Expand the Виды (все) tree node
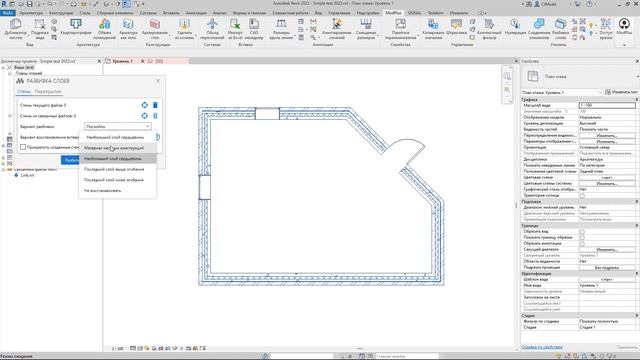Image resolution: width=640 pixels, height=360 pixels. click(x=4, y=67)
